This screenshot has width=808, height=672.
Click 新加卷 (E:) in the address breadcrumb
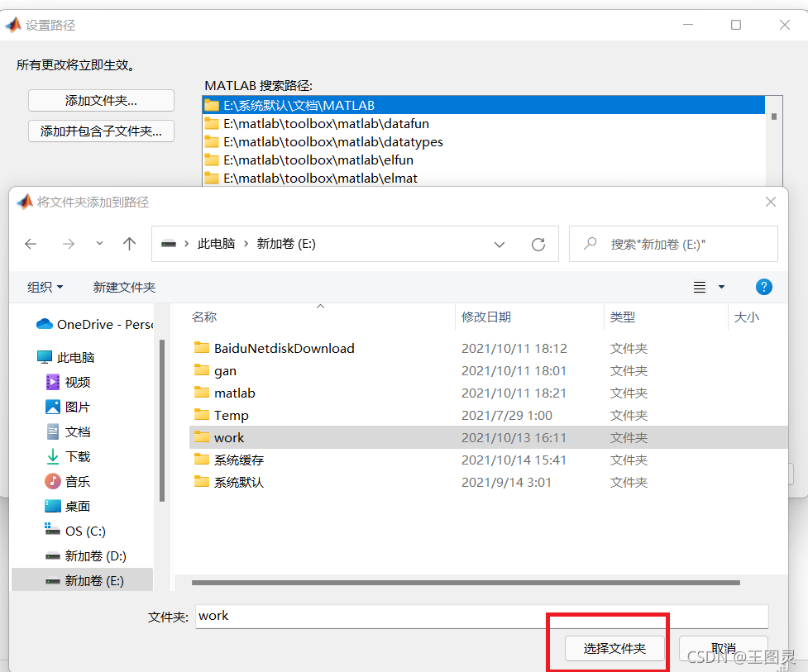[286, 244]
